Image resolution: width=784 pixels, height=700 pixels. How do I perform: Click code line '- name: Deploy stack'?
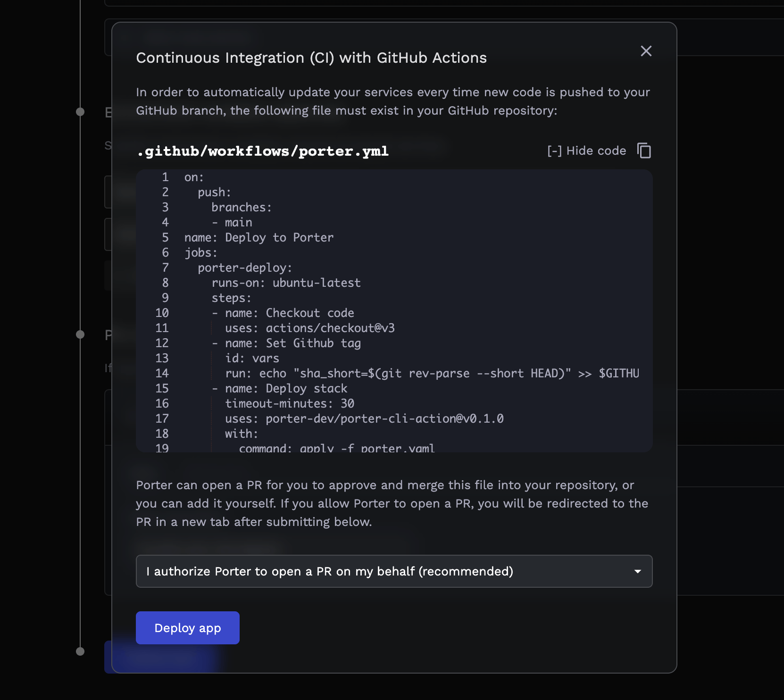click(x=279, y=389)
